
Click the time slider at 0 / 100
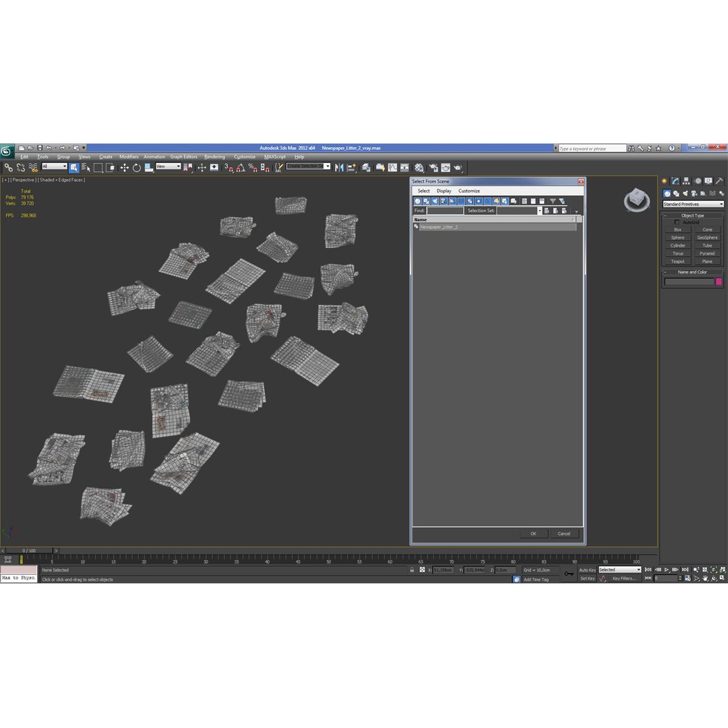pos(29,551)
